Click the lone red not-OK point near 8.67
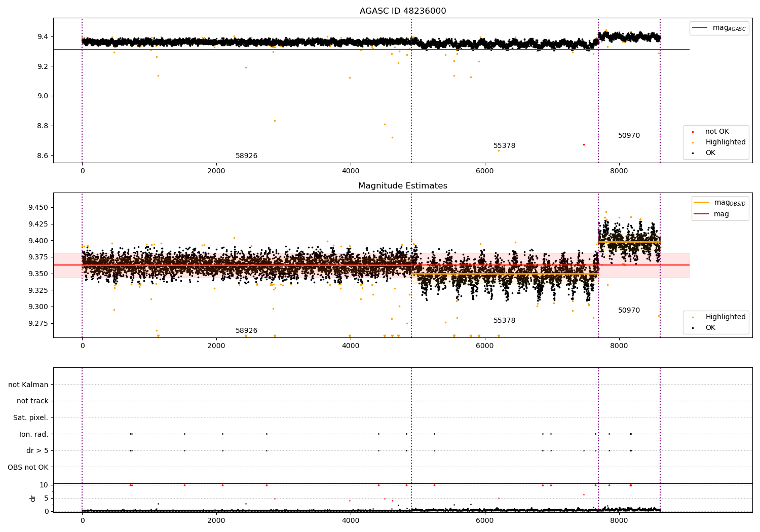This screenshot has width=760, height=532. [584, 144]
